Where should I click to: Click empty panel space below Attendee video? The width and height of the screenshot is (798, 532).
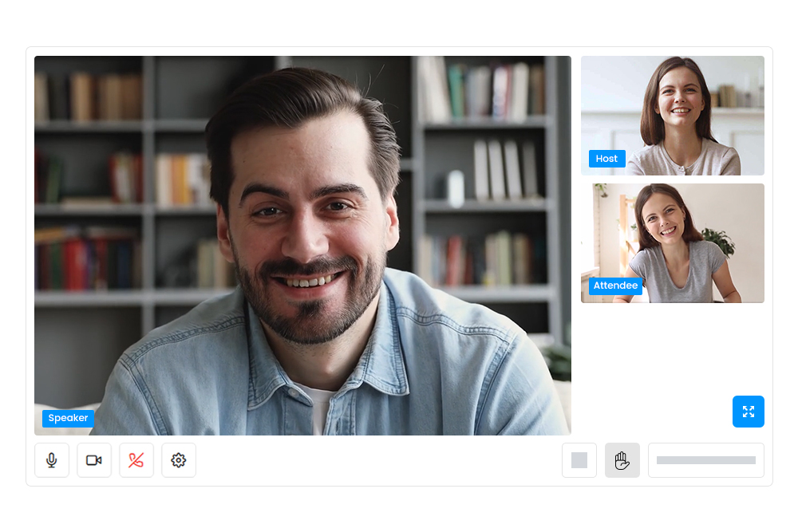(x=654, y=351)
